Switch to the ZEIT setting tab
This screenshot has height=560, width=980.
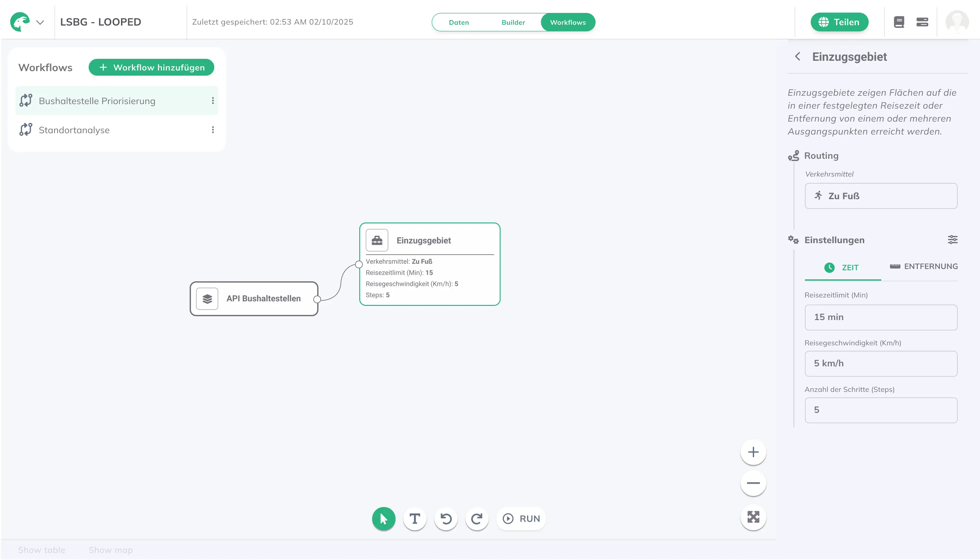[x=842, y=268]
